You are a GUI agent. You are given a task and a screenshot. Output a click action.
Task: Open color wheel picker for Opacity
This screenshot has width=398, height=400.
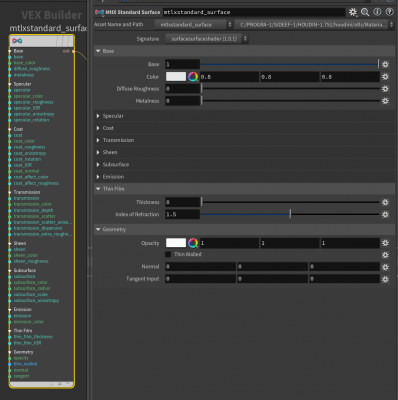(193, 243)
